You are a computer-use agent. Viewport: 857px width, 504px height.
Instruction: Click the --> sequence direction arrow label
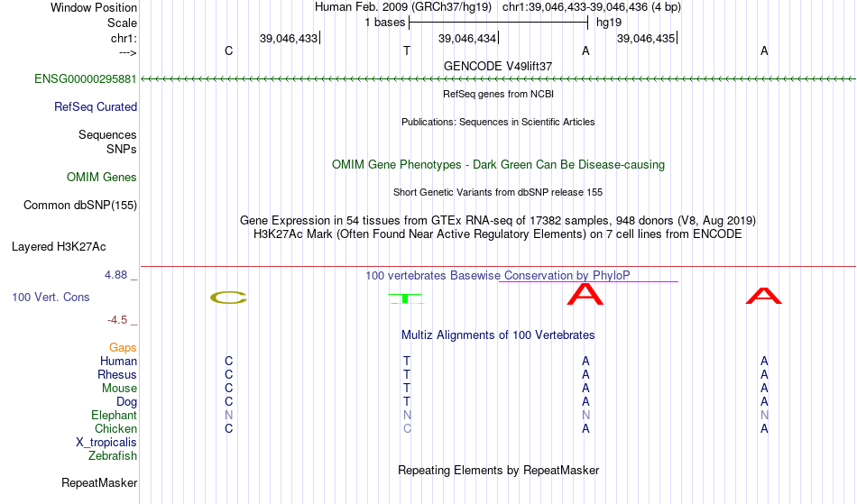coord(128,52)
